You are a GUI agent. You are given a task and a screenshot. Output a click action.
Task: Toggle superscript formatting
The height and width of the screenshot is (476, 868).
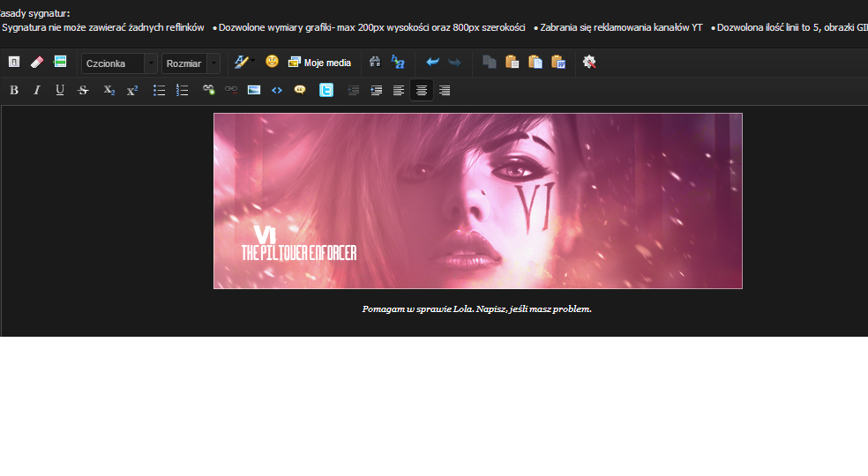pos(131,90)
